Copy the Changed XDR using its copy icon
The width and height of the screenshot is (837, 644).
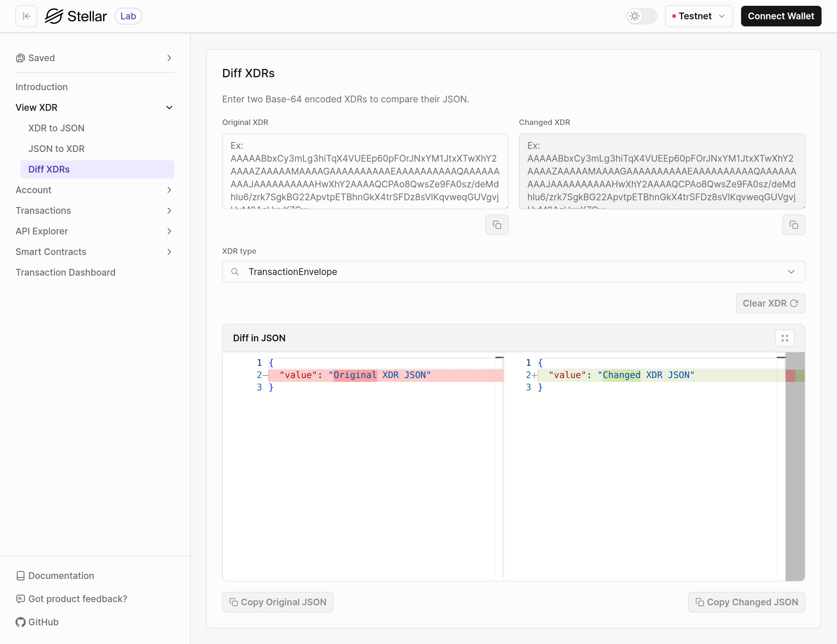[x=794, y=225]
